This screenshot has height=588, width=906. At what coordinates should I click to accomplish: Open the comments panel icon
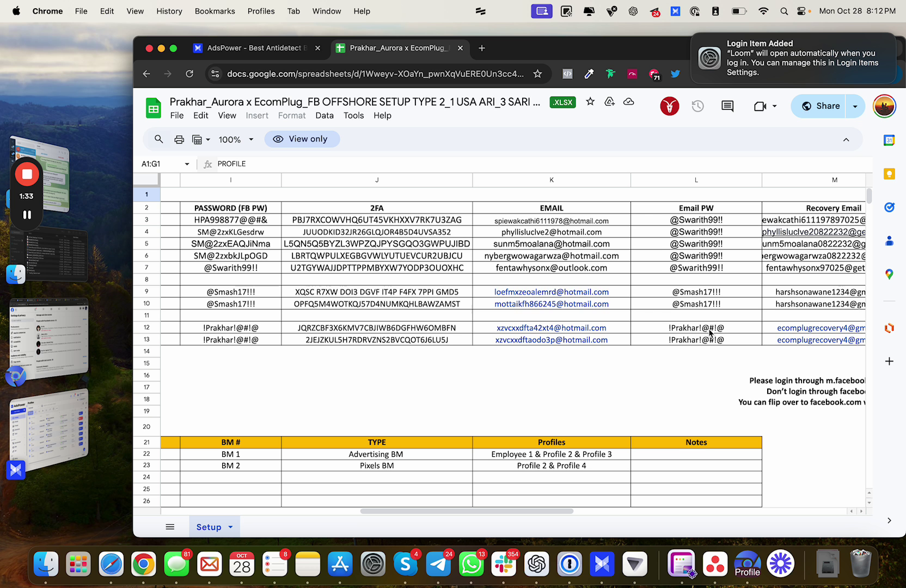[x=727, y=106]
